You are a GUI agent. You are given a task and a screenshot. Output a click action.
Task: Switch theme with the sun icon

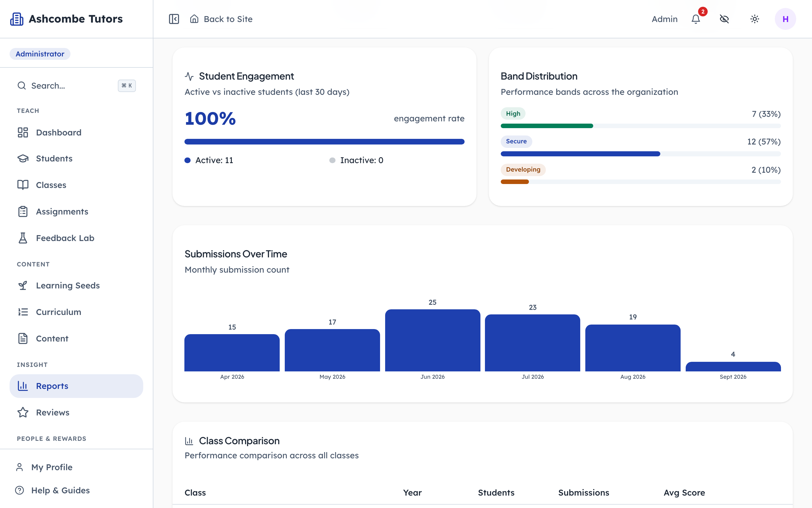(754, 19)
